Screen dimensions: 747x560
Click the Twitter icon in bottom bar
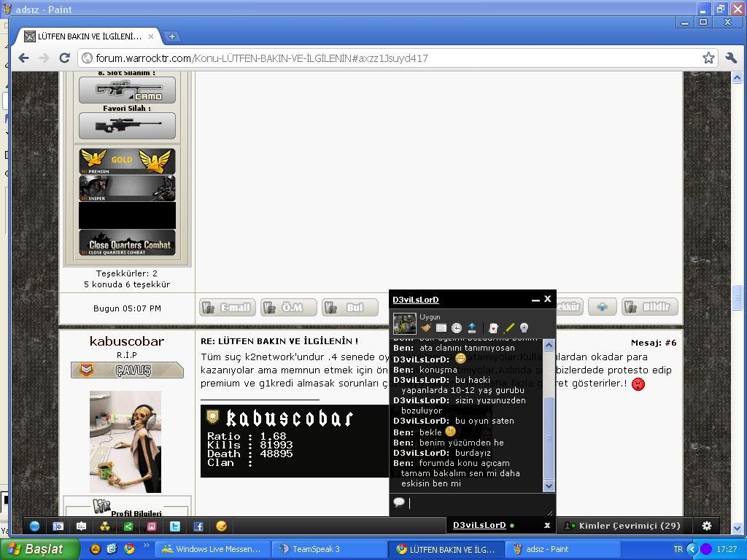point(175,526)
